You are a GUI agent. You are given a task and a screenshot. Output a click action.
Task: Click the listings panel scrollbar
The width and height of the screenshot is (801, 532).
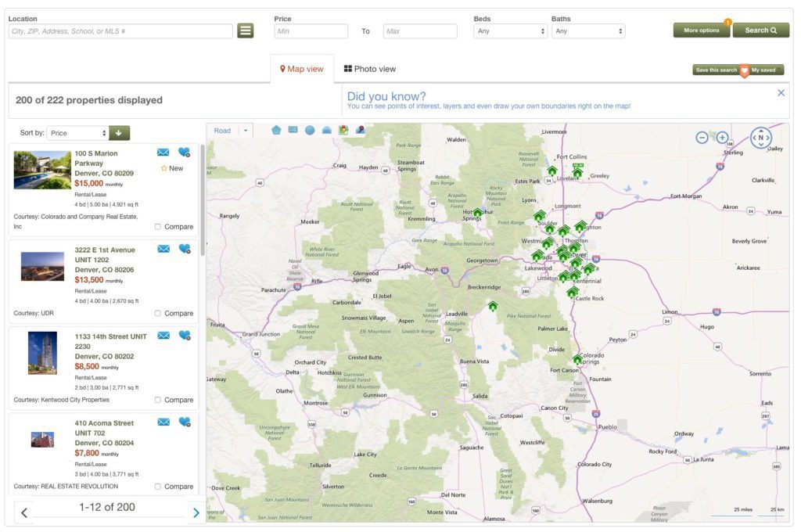pos(203,199)
